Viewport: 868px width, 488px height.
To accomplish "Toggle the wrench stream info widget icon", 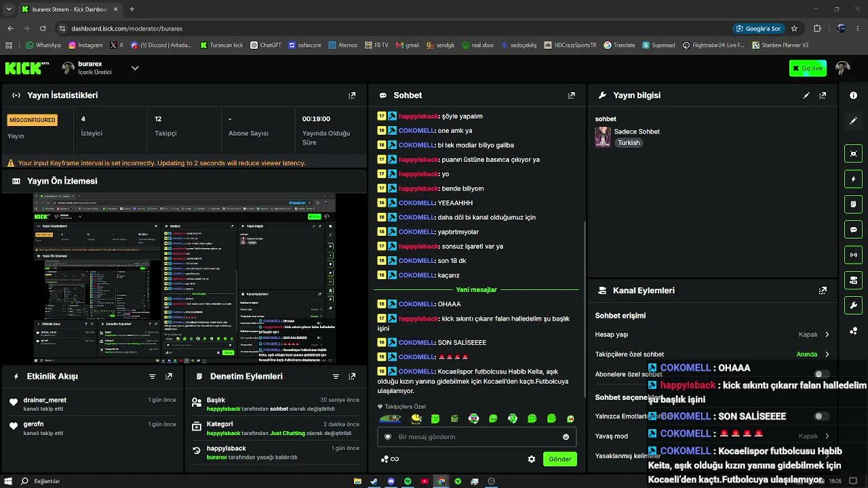I will pyautogui.click(x=854, y=305).
